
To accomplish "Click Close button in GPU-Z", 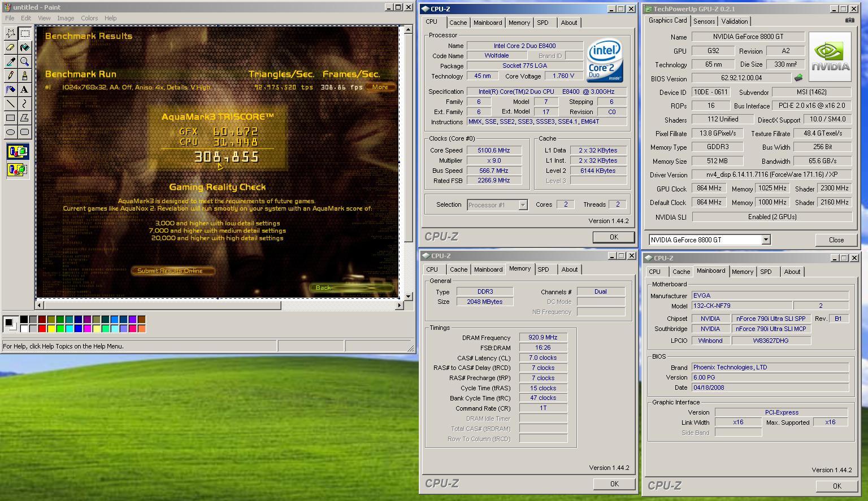I will [836, 240].
